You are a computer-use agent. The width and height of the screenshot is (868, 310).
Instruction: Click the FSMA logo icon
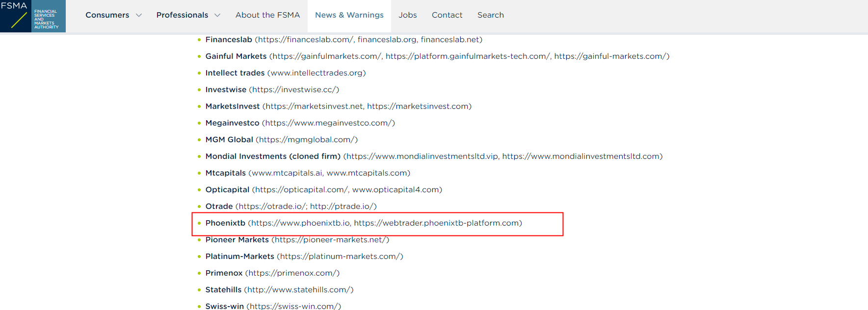(32, 16)
